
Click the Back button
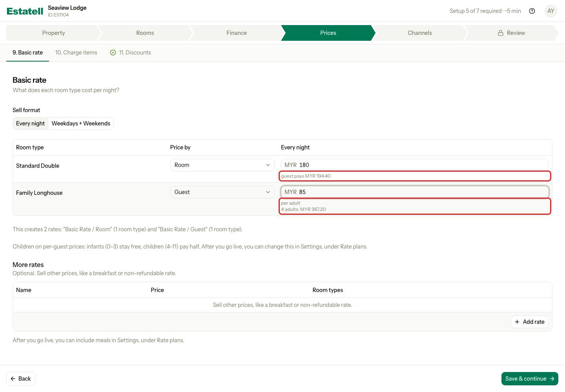[x=21, y=379]
